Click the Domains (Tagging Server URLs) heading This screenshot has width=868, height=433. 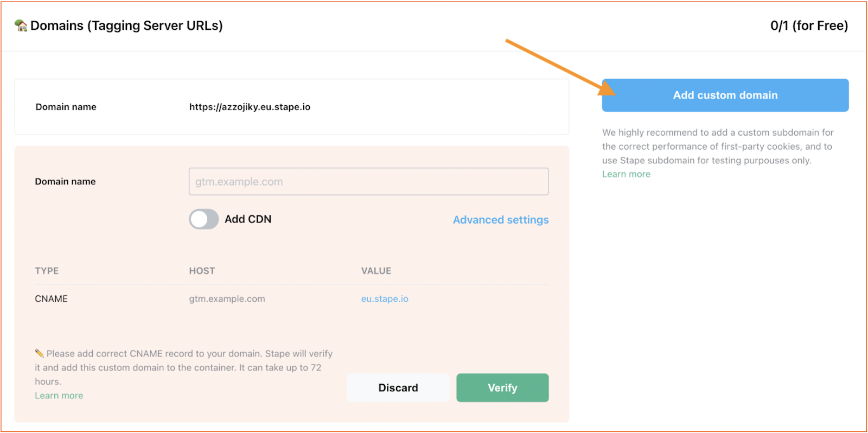pos(125,25)
